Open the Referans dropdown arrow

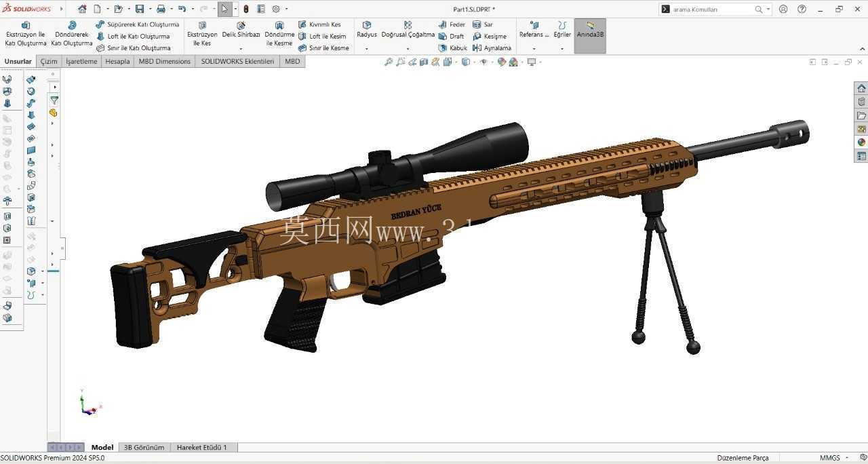click(534, 49)
